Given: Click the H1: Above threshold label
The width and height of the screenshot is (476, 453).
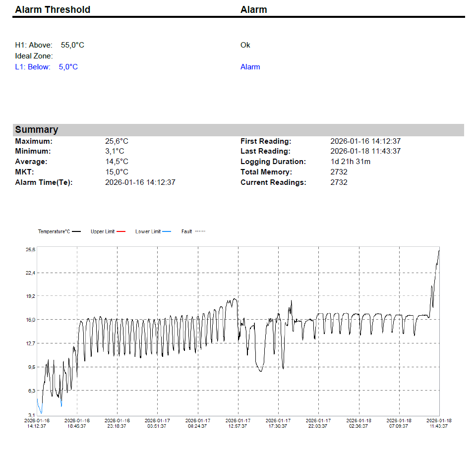Looking at the screenshot, I should click(x=34, y=45).
